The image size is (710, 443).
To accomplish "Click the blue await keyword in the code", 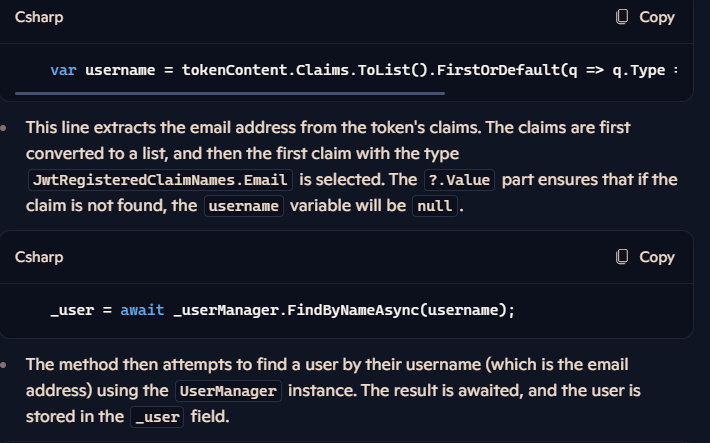I will [x=142, y=310].
